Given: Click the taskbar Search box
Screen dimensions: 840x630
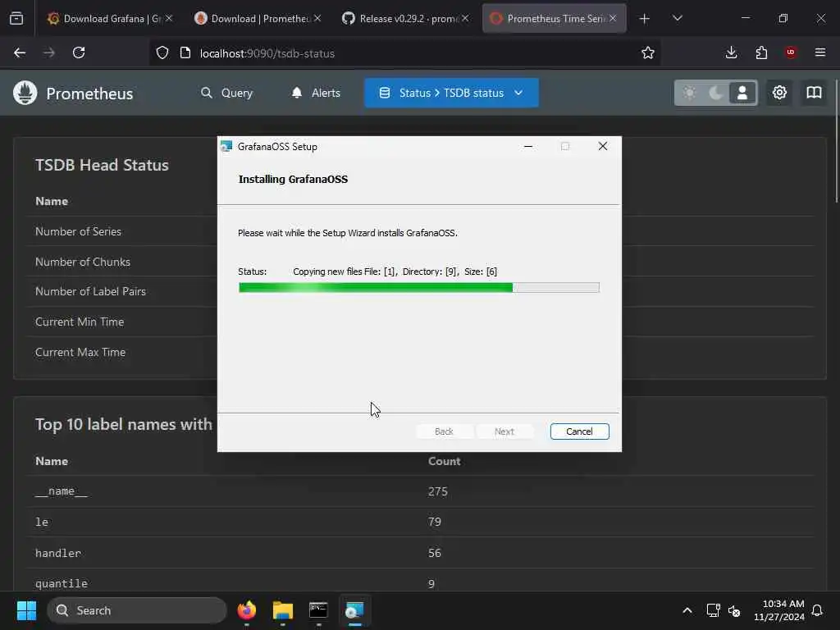Looking at the screenshot, I should click(137, 610).
